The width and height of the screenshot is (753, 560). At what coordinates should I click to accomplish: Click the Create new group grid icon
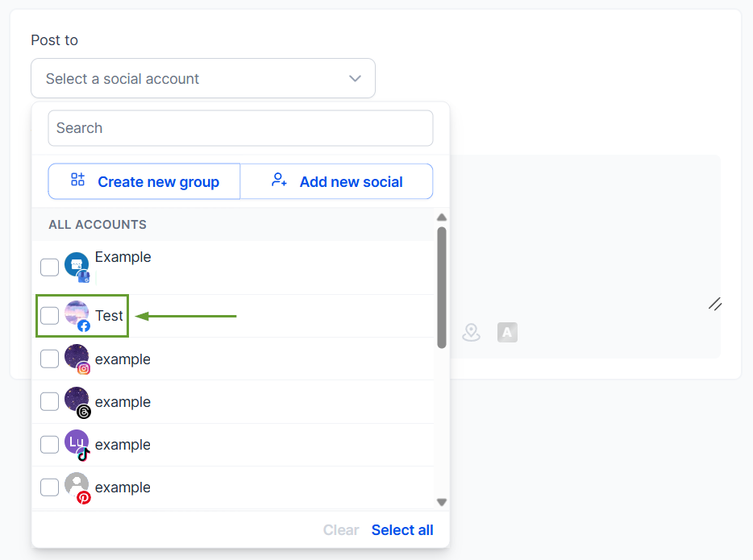(x=77, y=180)
